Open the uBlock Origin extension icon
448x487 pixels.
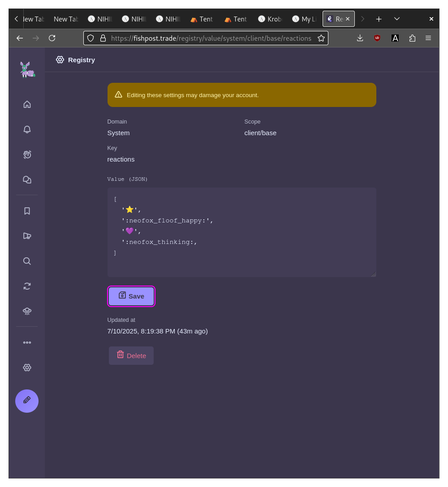point(377,38)
